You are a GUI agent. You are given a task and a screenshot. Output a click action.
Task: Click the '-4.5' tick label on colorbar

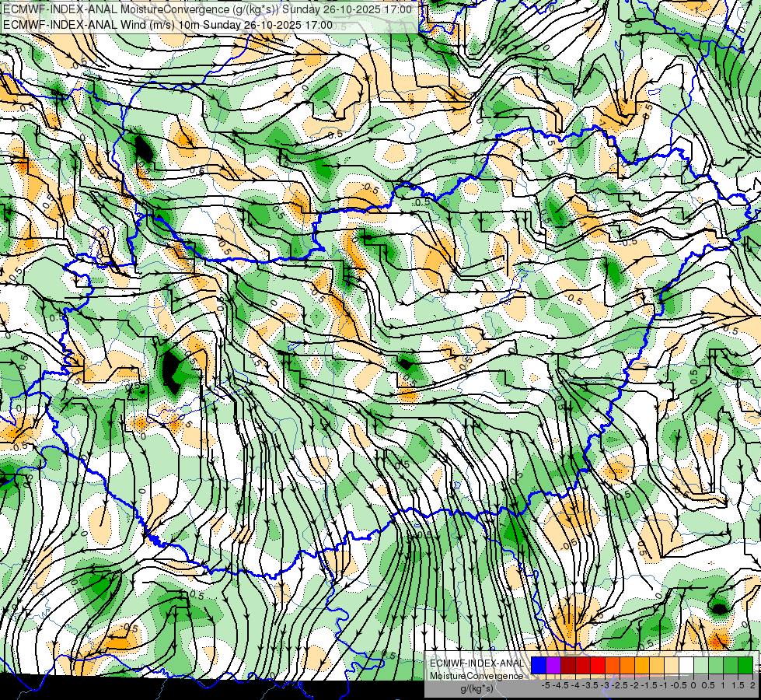[x=560, y=685]
